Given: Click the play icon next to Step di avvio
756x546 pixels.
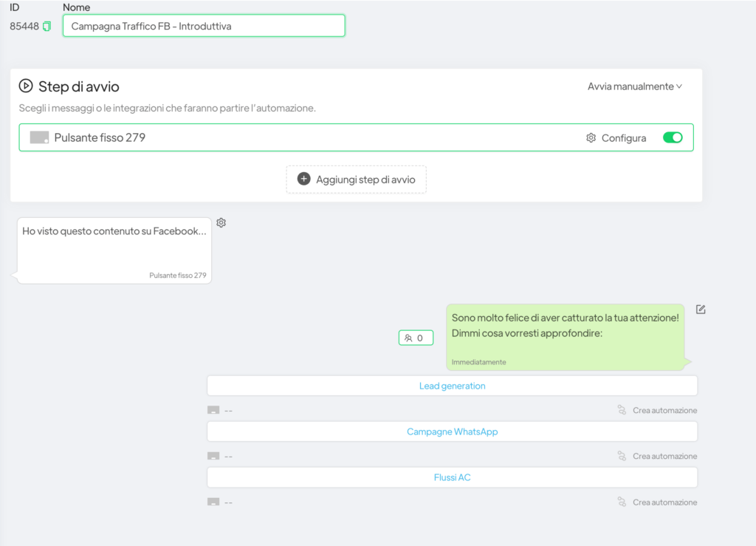Looking at the screenshot, I should [x=26, y=86].
